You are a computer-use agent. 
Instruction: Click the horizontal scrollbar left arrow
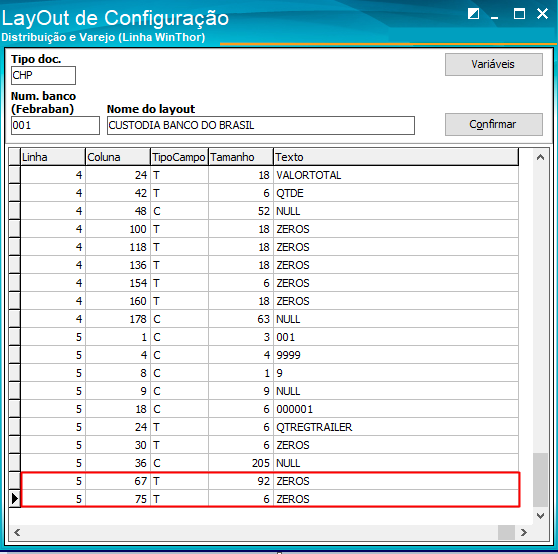16,532
